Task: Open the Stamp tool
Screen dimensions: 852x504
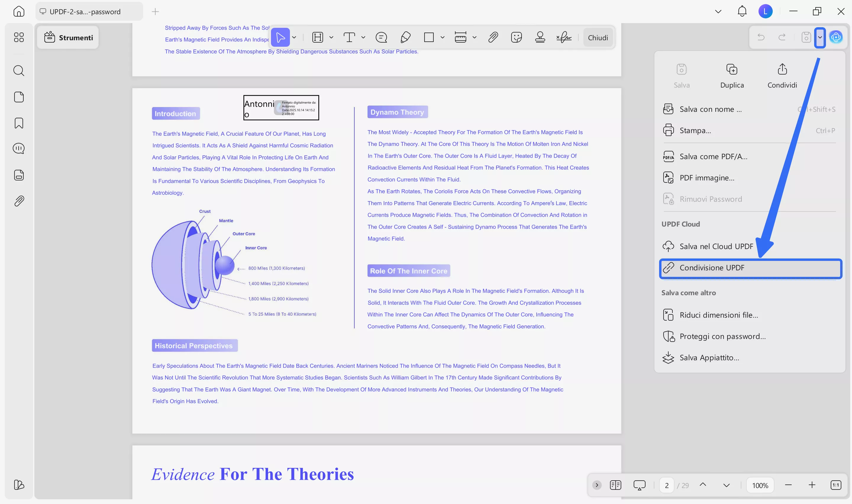Action: tap(540, 37)
